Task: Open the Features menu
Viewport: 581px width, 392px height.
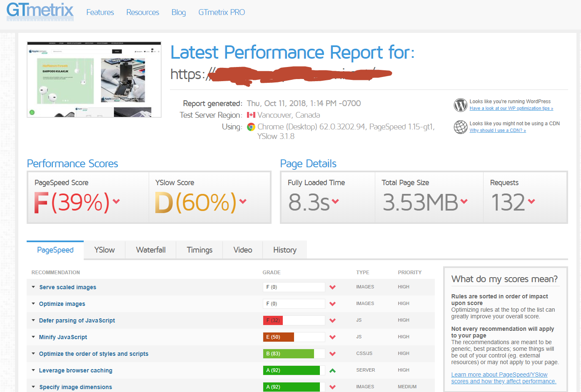Action: [x=100, y=12]
